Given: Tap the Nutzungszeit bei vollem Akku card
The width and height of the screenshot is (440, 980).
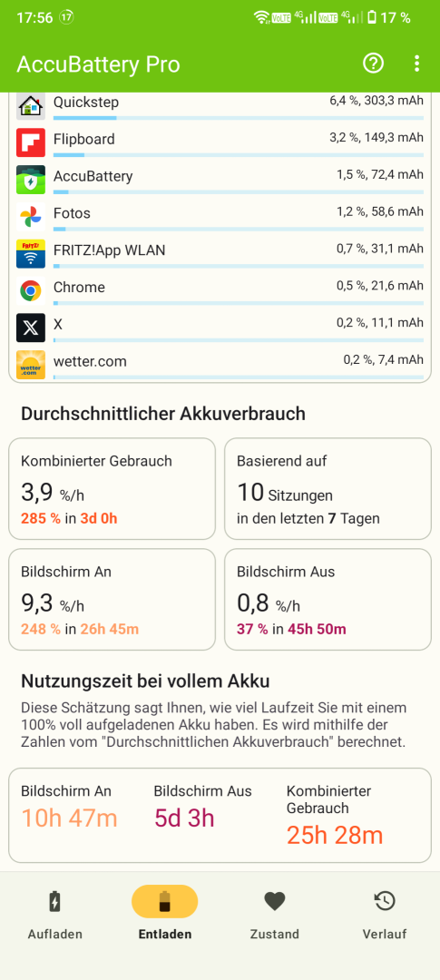Looking at the screenshot, I should (x=220, y=815).
